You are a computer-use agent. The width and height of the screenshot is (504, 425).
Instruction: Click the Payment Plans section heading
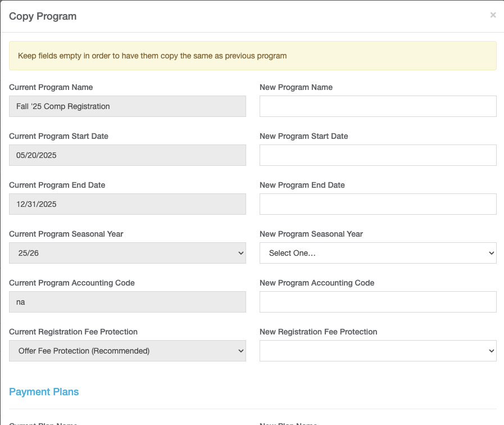tap(44, 392)
